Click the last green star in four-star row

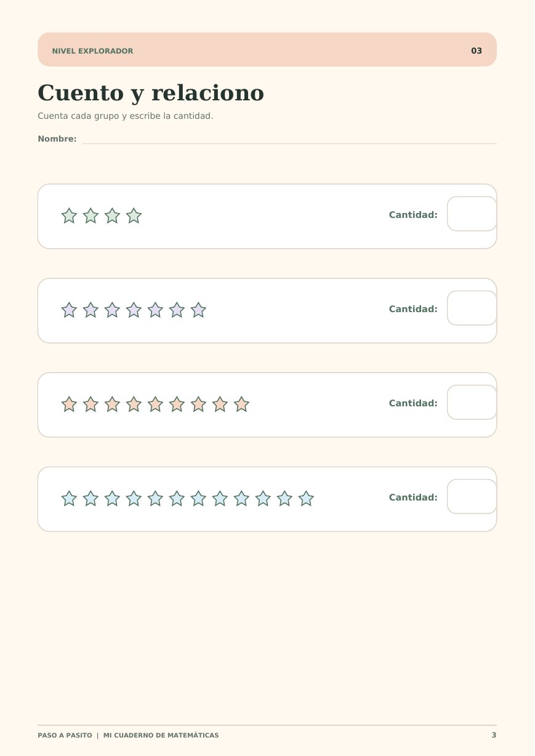(x=134, y=216)
